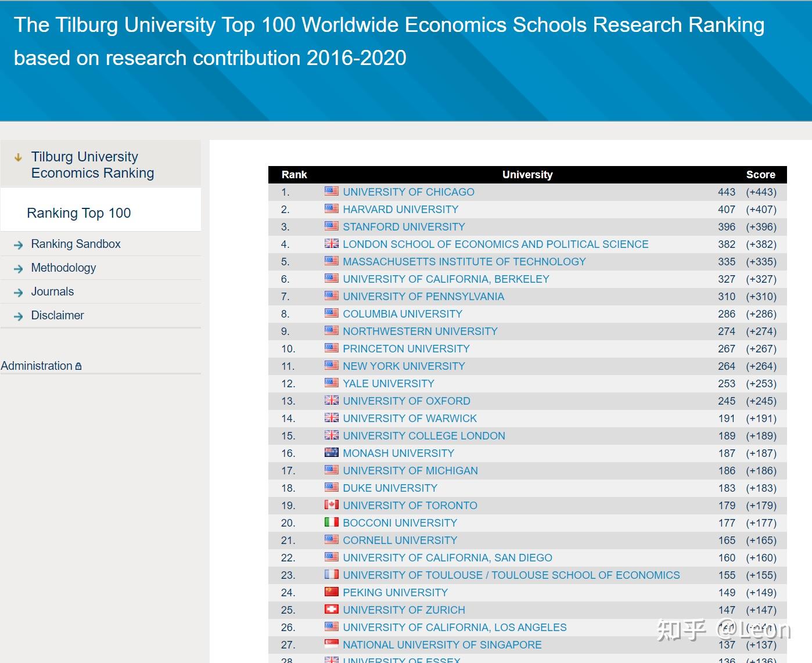Click Swiss flag beside University of Zurich
Screen dimensions: 812x663
click(332, 609)
